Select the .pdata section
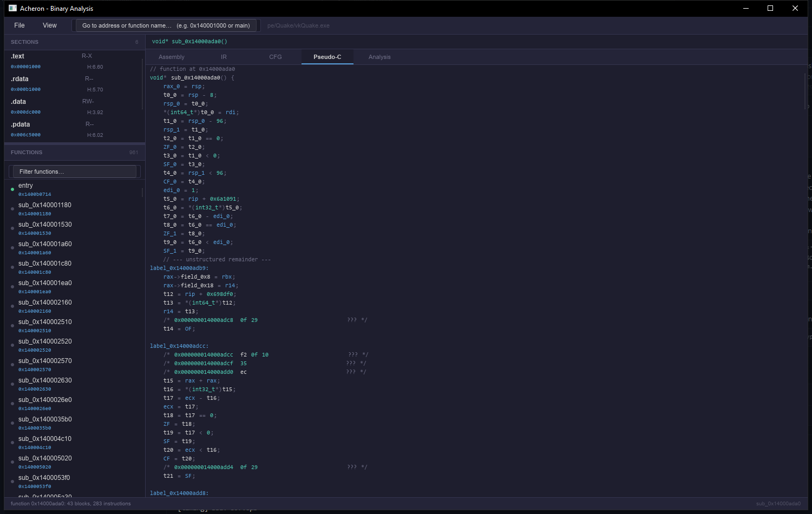Viewport: 812px width, 514px height. [x=74, y=129]
